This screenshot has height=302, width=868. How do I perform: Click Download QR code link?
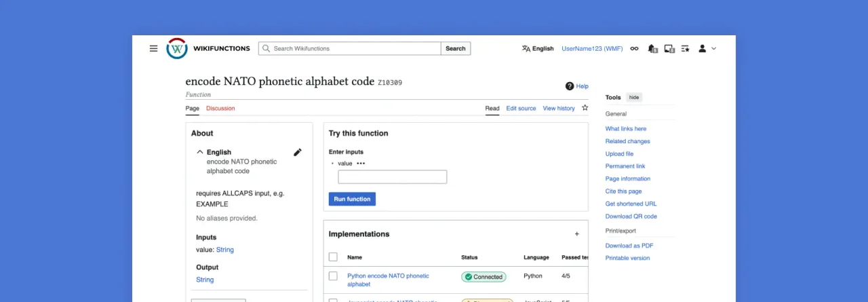coord(631,216)
